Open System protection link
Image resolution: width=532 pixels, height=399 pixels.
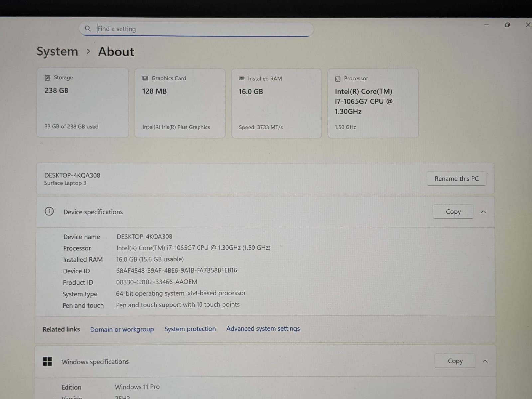pos(190,329)
